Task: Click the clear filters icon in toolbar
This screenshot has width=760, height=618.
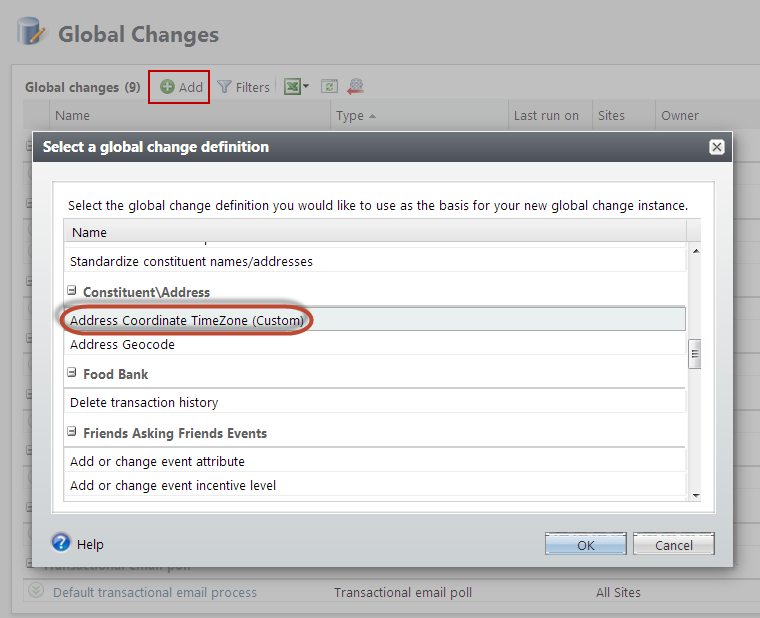Action: tap(355, 87)
